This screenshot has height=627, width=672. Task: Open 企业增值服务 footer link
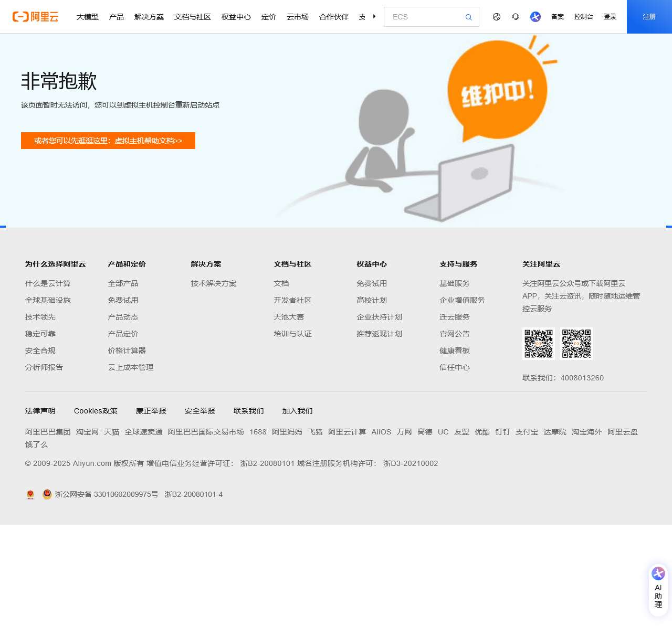(x=463, y=300)
